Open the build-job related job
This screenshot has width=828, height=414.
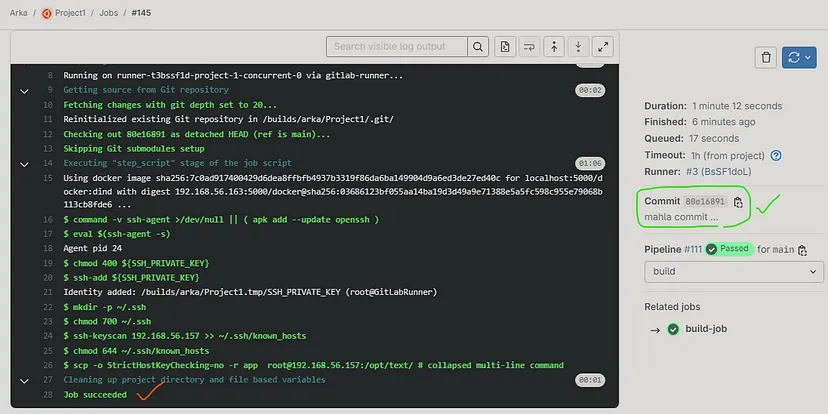click(706, 329)
